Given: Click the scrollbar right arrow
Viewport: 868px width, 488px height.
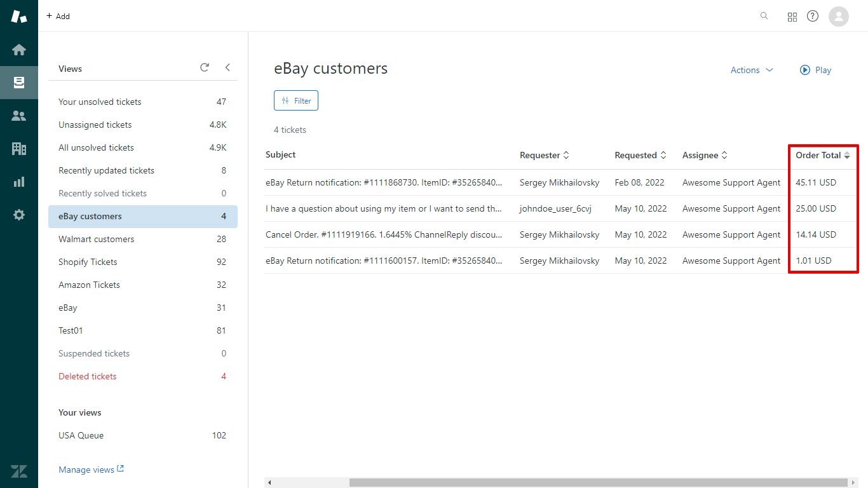Looking at the screenshot, I should coord(853,483).
